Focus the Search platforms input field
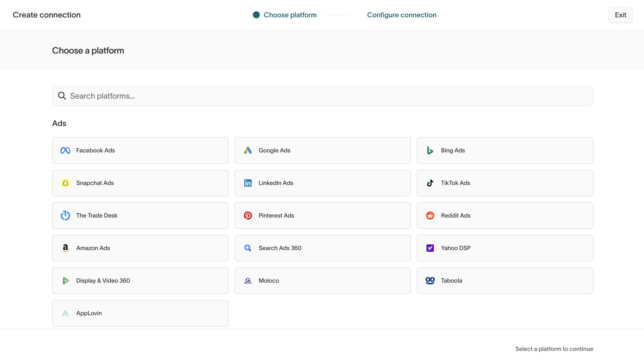 click(322, 96)
